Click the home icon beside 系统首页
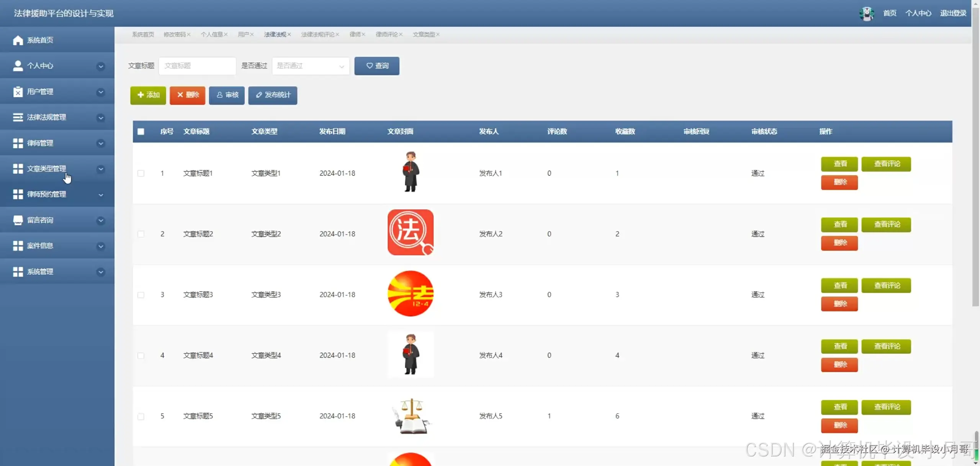 tap(18, 40)
